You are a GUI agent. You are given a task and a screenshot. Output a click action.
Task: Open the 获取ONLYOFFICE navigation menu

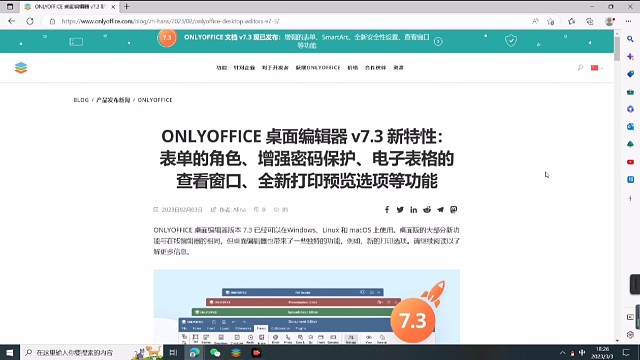(x=318, y=68)
